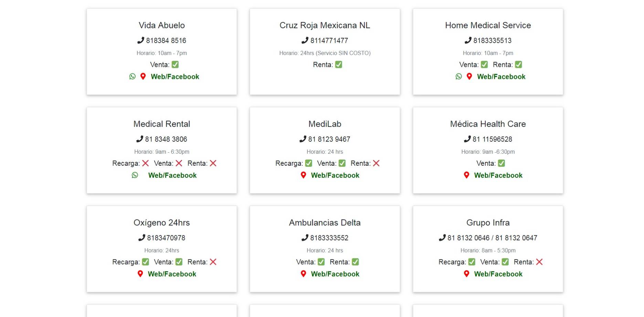The image size is (644, 317).
Task: Open Ambulancias Delta Web/Facebook link
Action: pos(335,274)
